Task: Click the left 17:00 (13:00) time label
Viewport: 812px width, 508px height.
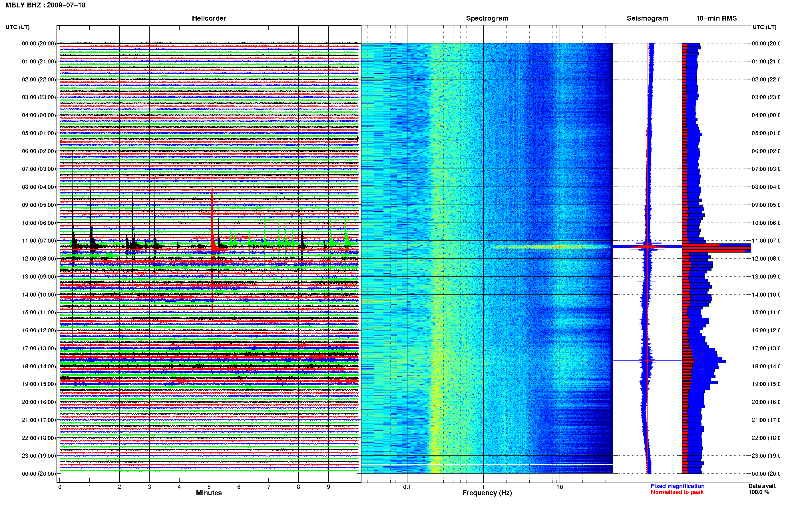Action: point(39,348)
